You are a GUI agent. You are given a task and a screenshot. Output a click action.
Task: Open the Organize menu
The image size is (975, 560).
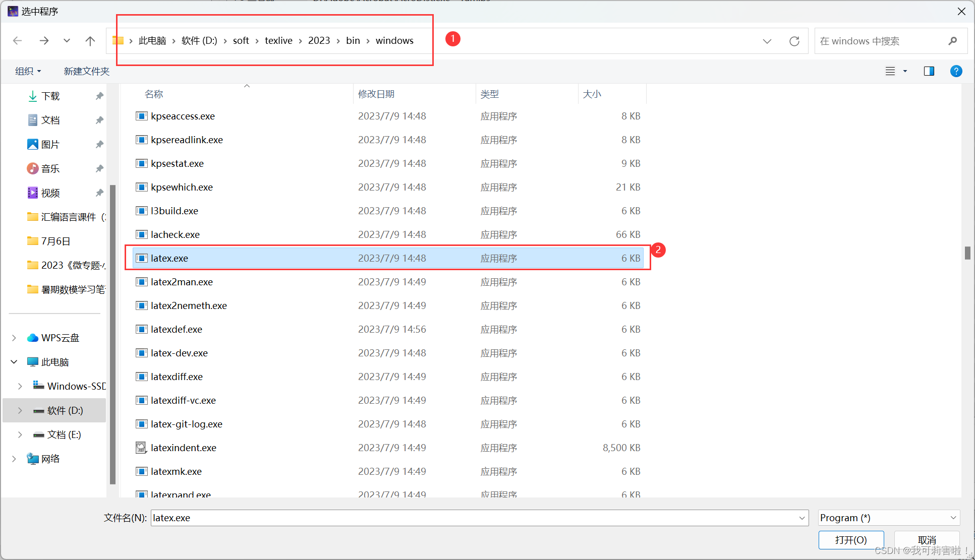click(28, 71)
